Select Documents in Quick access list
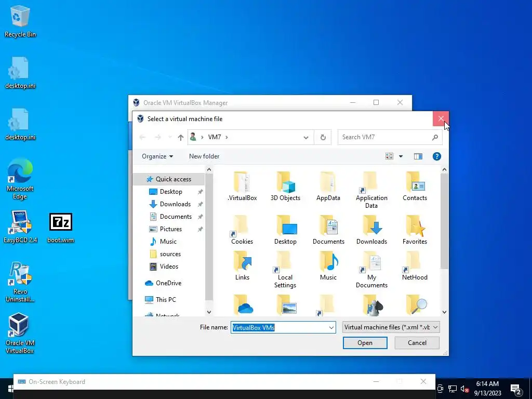 (176, 217)
